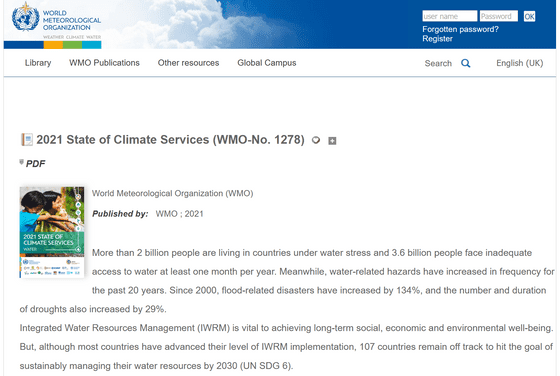Open the WMO Publications menu
The image size is (560, 376).
pos(104,63)
